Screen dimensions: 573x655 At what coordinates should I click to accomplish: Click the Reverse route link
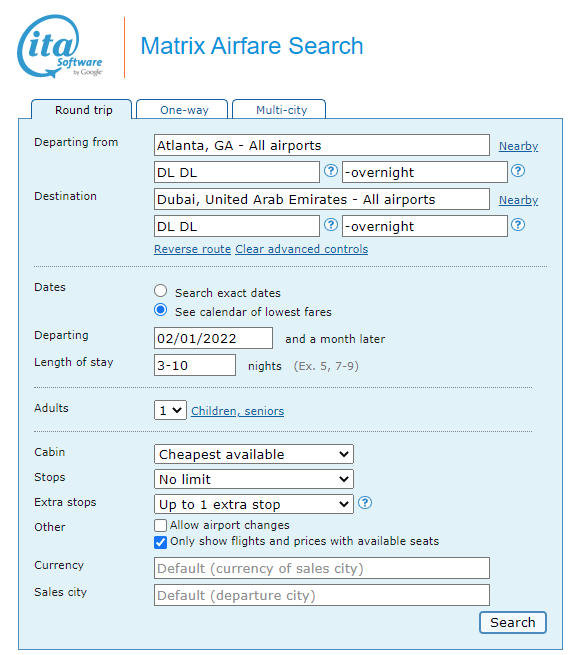pyautogui.click(x=193, y=249)
